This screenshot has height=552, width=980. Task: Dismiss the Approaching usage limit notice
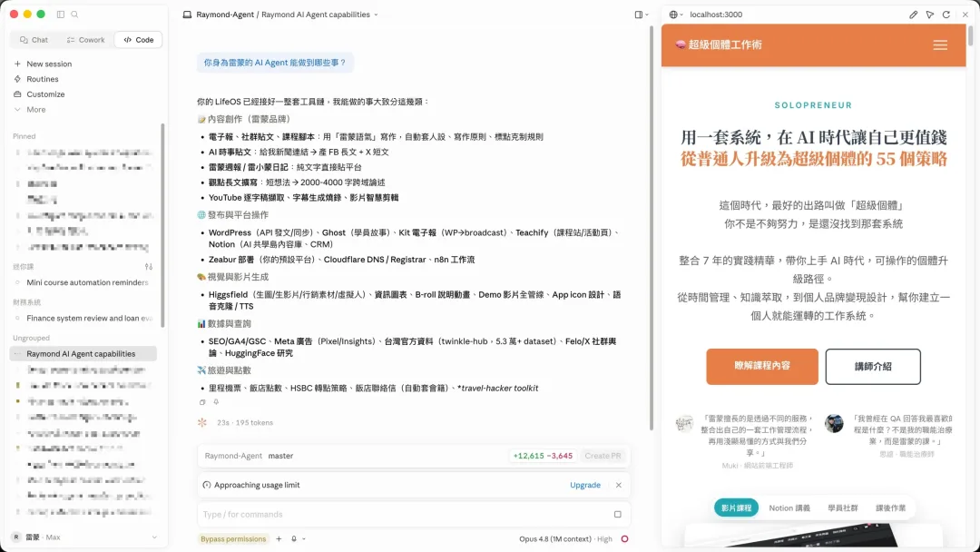click(x=618, y=485)
